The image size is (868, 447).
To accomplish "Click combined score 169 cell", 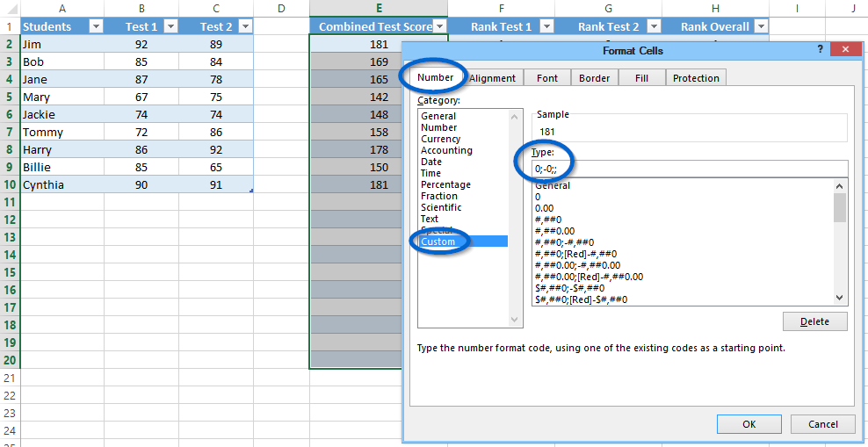I will [356, 62].
